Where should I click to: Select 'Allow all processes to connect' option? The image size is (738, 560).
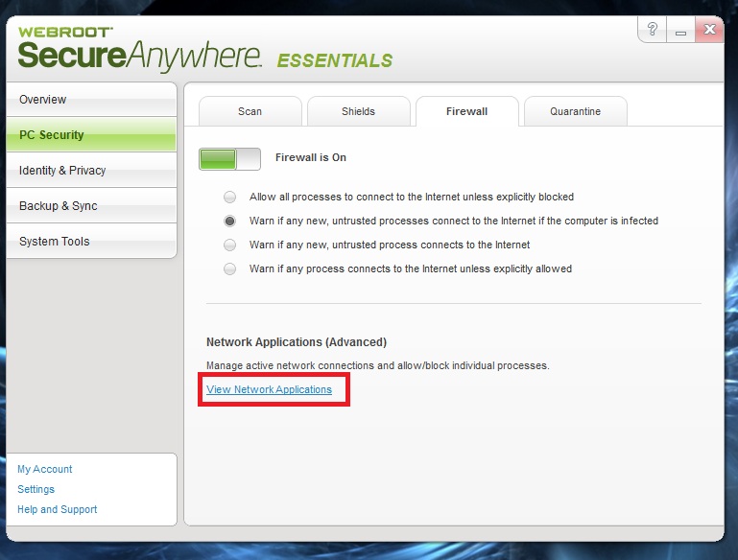click(229, 197)
